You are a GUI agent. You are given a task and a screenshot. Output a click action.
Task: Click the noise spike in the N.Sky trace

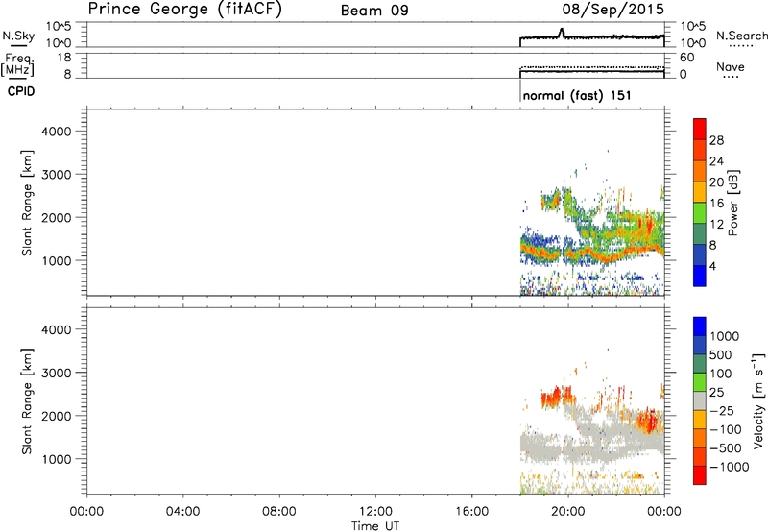point(562,33)
